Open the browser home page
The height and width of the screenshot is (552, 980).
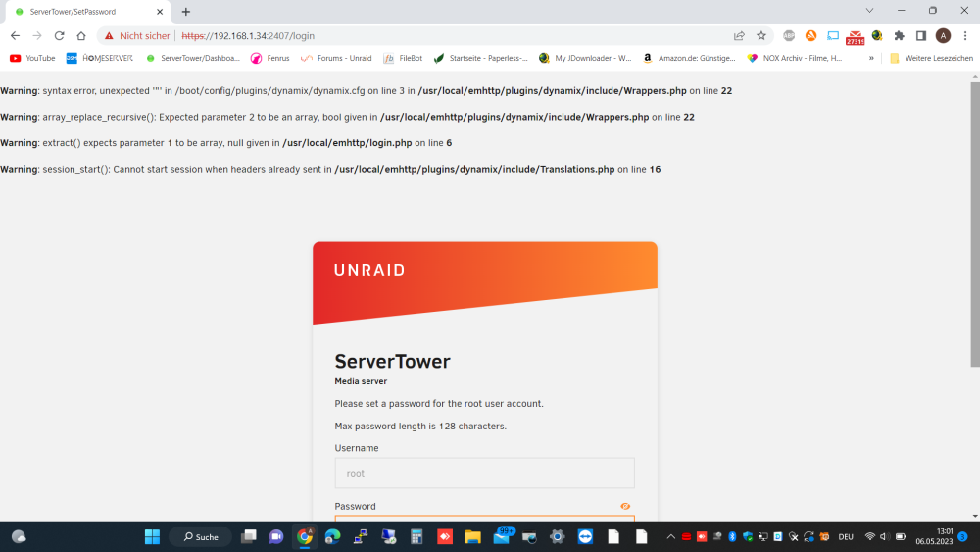(x=80, y=35)
